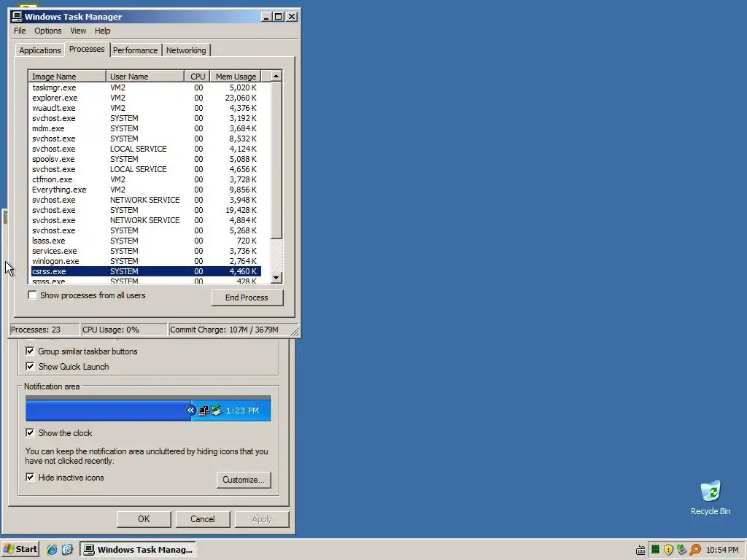747x560 pixels.
Task: Click the Windows Task Manager taskbar button
Action: pyautogui.click(x=138, y=549)
